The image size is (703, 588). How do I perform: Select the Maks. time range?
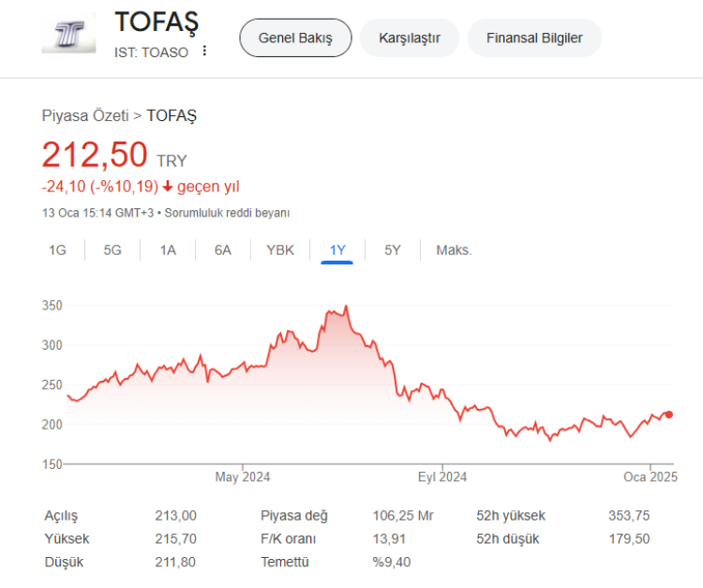tap(454, 250)
